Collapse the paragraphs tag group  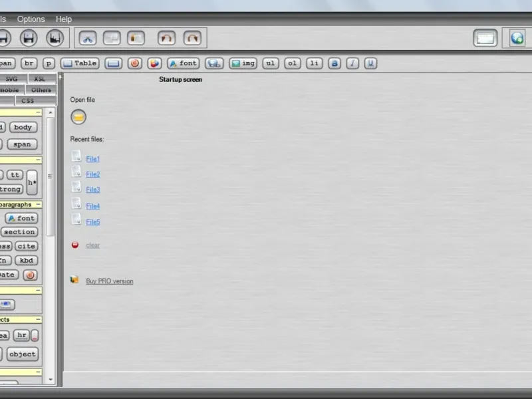click(x=39, y=205)
